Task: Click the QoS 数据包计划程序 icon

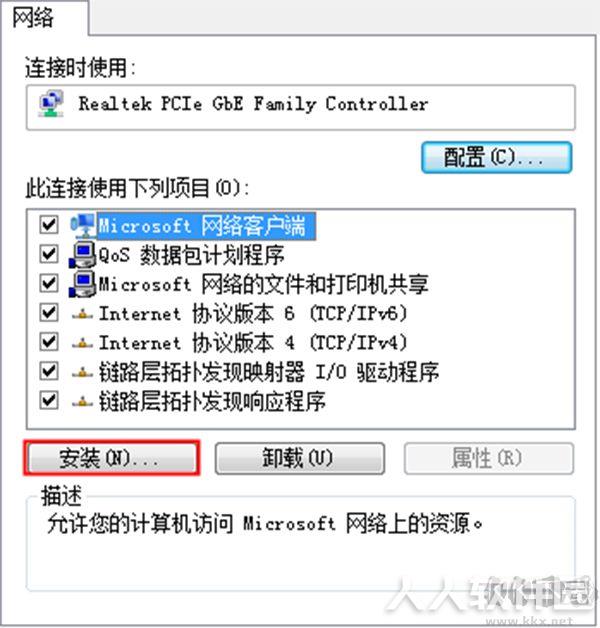Action: click(83, 255)
